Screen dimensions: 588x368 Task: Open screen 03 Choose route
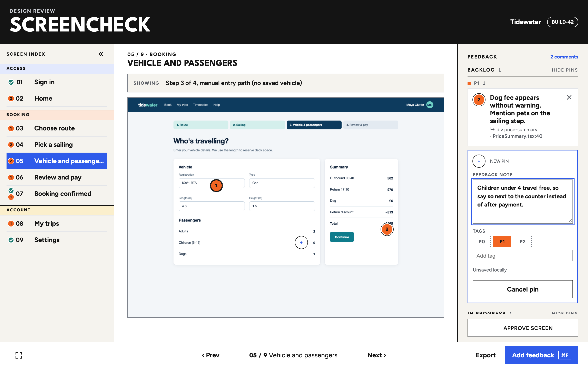coord(57,128)
